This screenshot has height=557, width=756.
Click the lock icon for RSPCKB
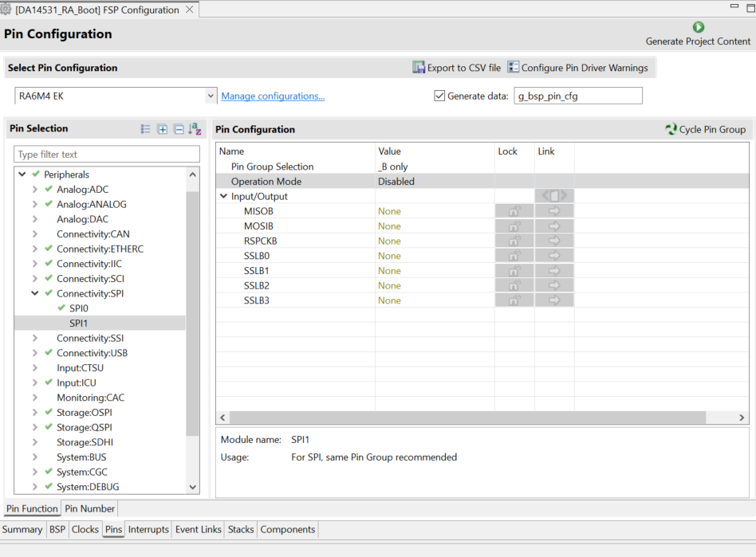pyautogui.click(x=514, y=241)
